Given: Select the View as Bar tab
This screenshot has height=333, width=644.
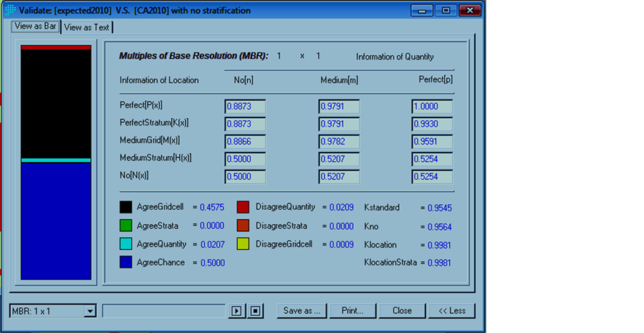Looking at the screenshot, I should point(35,26).
